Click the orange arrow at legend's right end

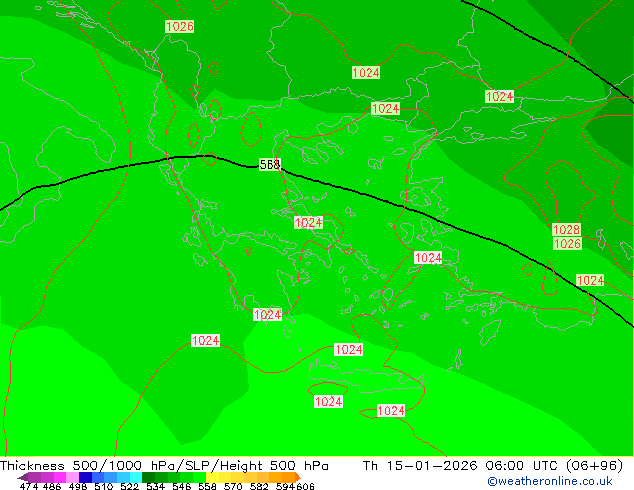click(x=298, y=477)
